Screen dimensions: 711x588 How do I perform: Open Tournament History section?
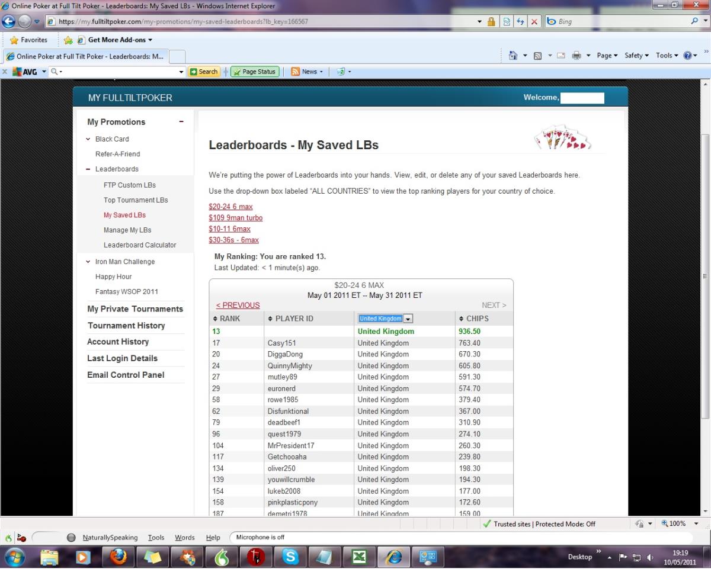click(x=126, y=326)
